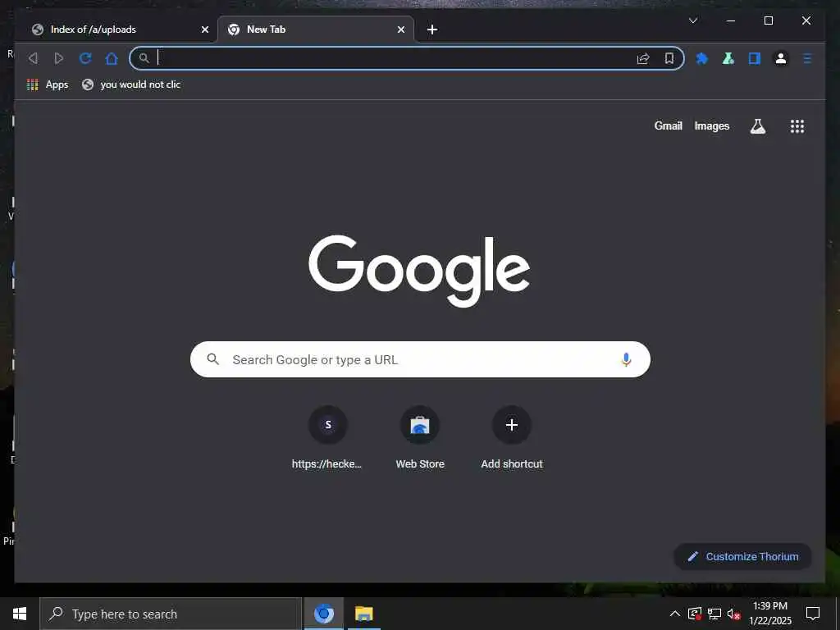Reload the current page

coord(85,58)
